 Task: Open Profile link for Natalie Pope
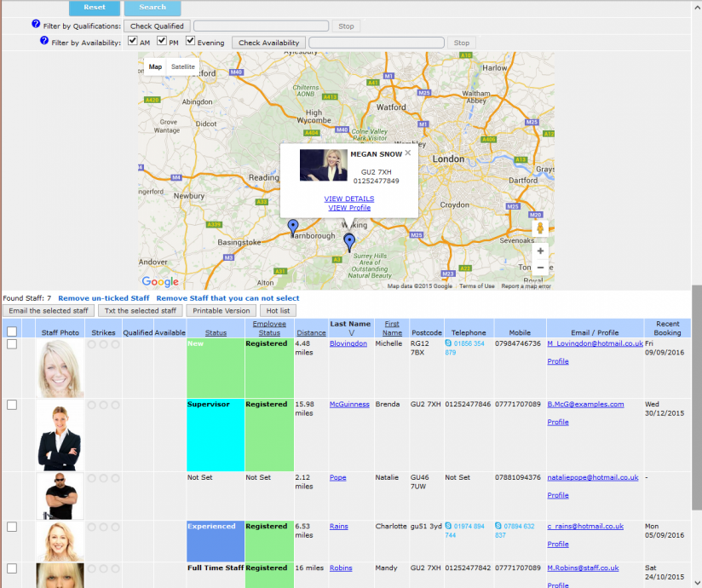point(558,495)
